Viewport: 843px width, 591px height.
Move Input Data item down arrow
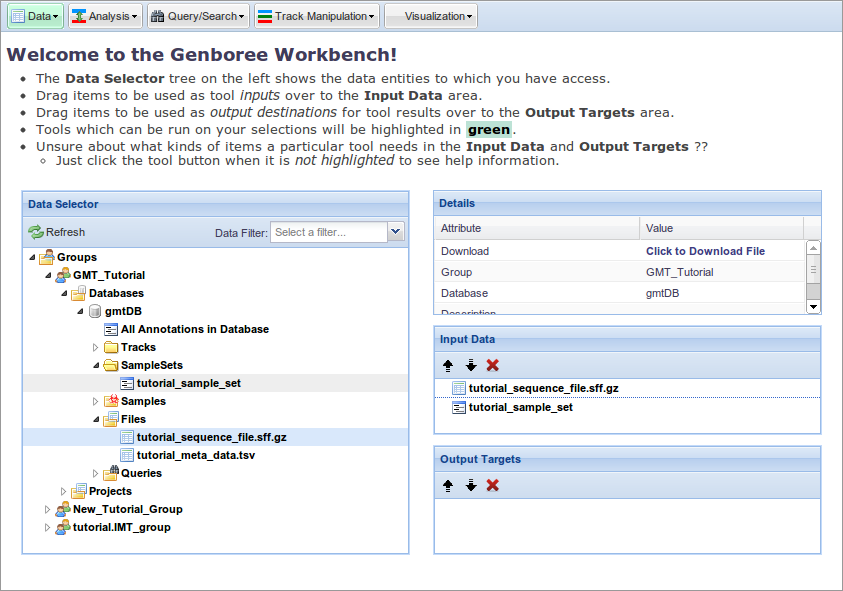pos(471,366)
